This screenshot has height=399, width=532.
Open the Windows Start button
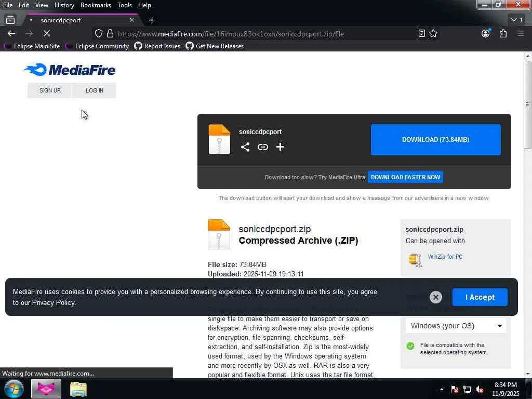14,389
